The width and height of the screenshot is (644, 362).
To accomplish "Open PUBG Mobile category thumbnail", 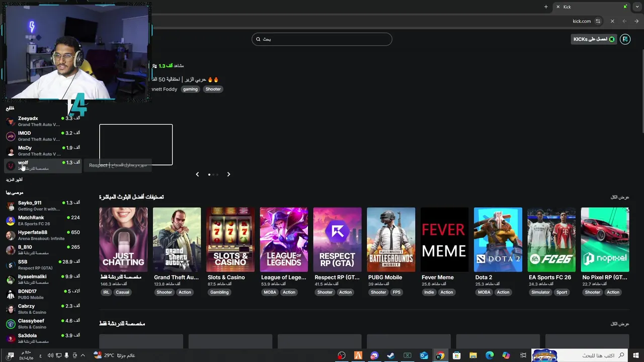I will coord(391,239).
